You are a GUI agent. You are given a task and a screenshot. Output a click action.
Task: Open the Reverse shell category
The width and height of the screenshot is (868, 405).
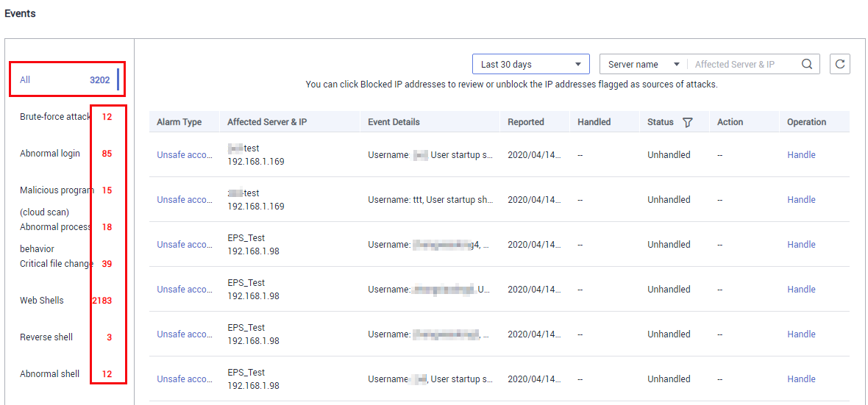click(x=66, y=337)
